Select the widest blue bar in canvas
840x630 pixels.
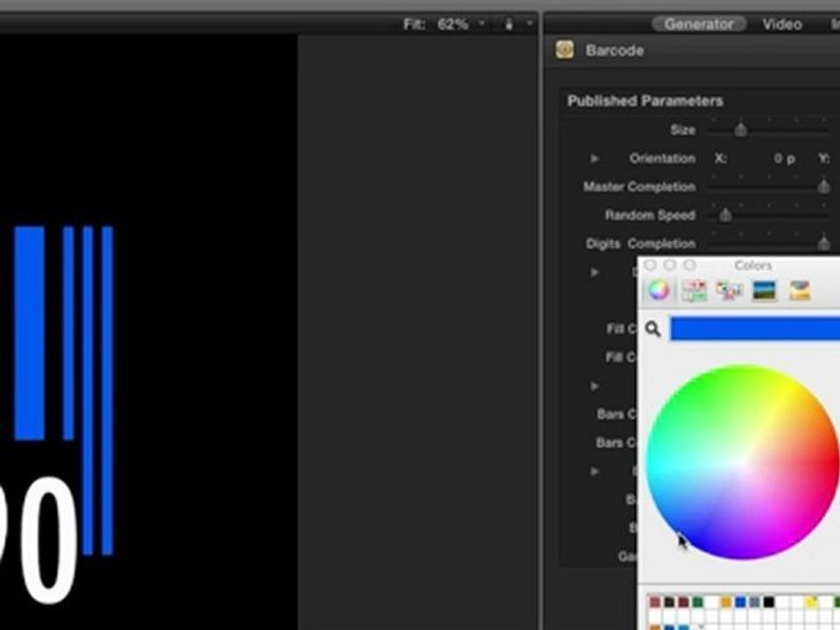pos(30,332)
